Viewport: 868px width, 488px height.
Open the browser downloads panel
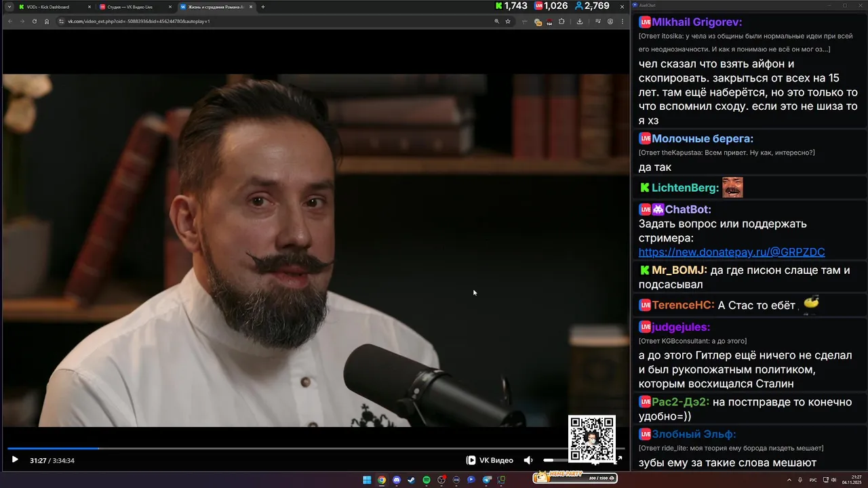pos(580,21)
